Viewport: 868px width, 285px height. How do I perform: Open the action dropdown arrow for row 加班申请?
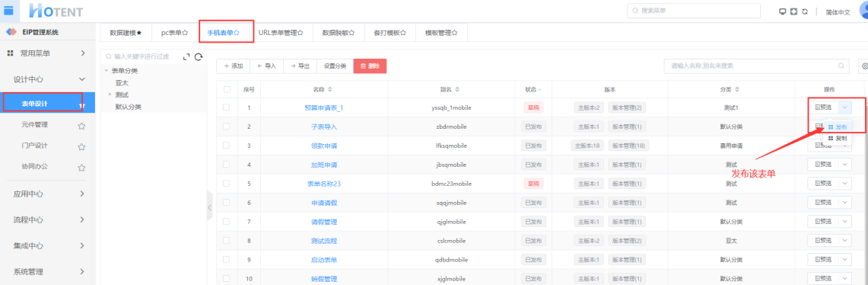click(x=844, y=165)
